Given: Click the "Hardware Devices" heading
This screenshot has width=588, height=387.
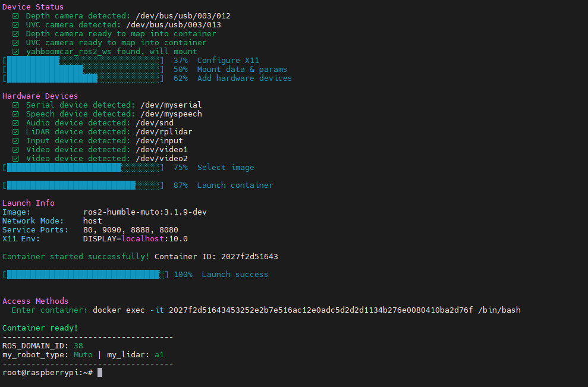Looking at the screenshot, I should 40,96.
